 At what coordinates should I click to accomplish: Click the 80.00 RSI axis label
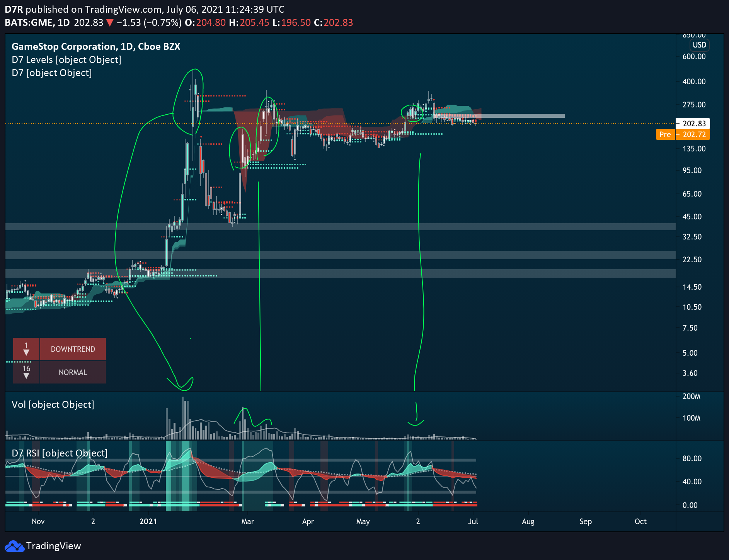(692, 458)
